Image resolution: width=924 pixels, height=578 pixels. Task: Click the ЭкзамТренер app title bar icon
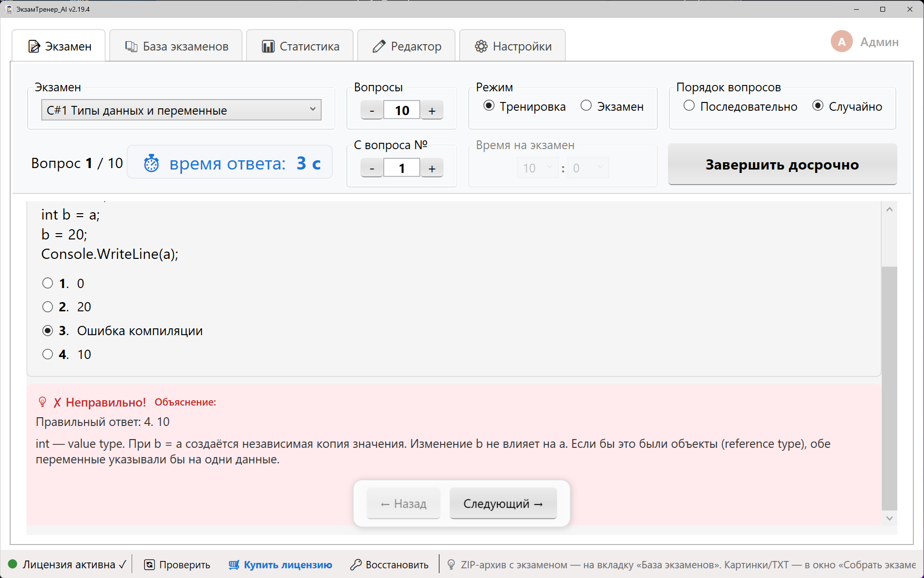click(9, 9)
